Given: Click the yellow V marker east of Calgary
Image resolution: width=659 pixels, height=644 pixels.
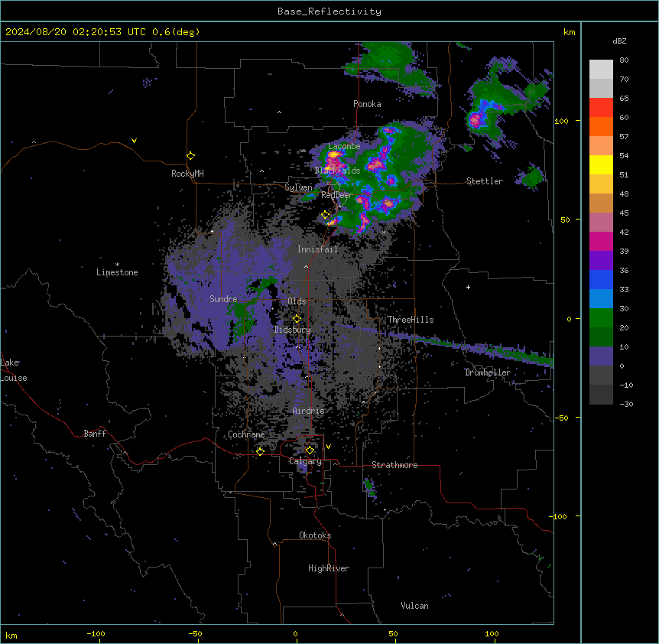Looking at the screenshot, I should [x=328, y=447].
